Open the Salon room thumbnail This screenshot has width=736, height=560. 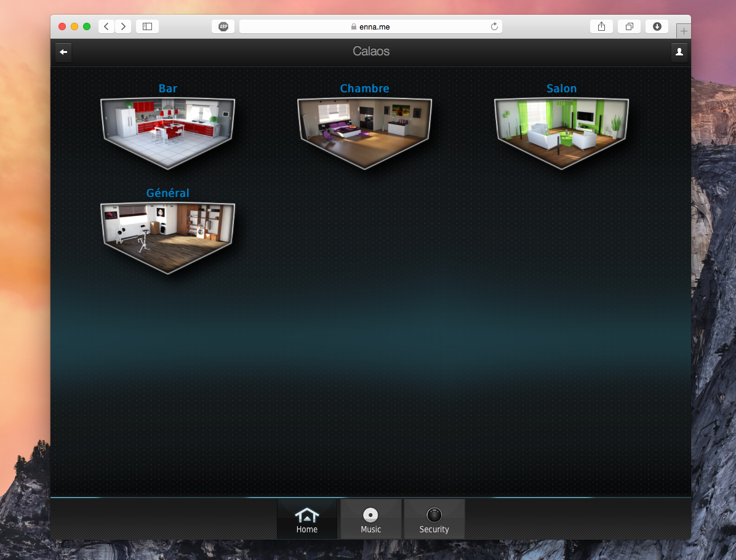click(562, 132)
